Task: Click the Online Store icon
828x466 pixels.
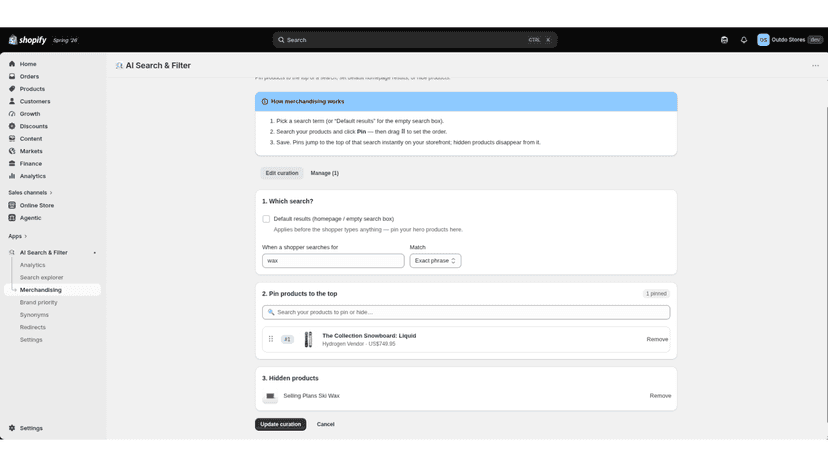Action: pyautogui.click(x=12, y=206)
